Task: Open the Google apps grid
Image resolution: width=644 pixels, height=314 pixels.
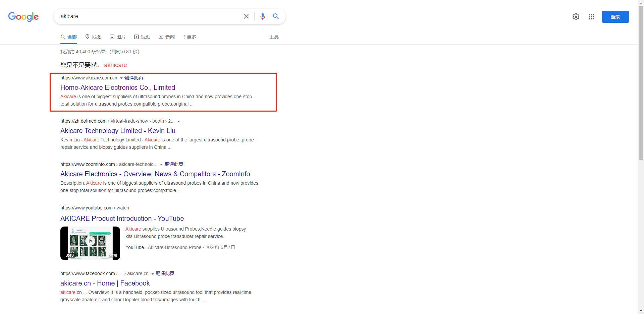Action: click(x=591, y=17)
